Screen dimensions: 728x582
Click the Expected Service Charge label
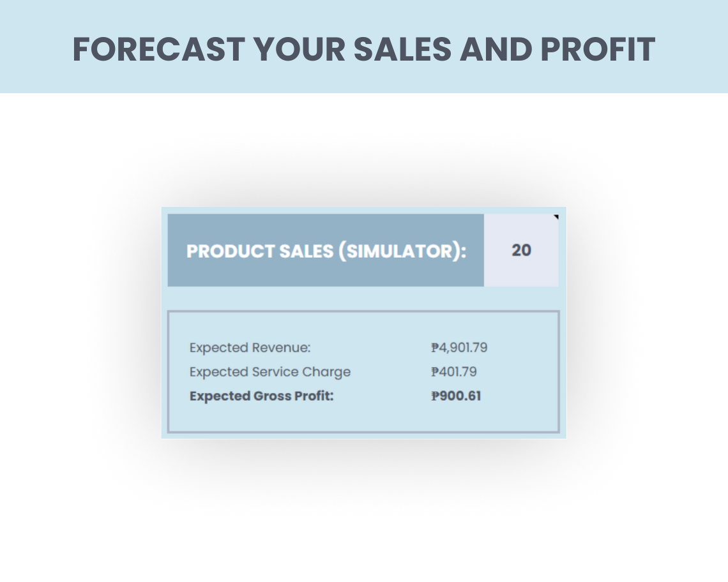[x=270, y=372]
